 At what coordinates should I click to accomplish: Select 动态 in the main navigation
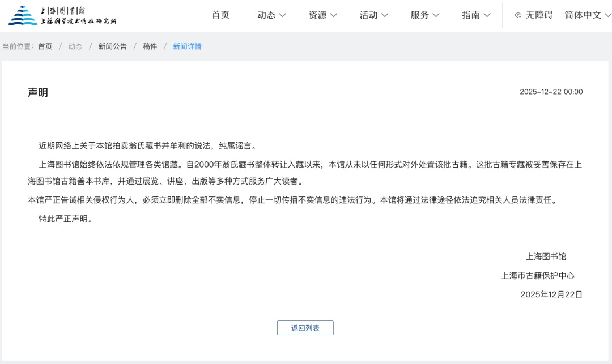pos(266,15)
